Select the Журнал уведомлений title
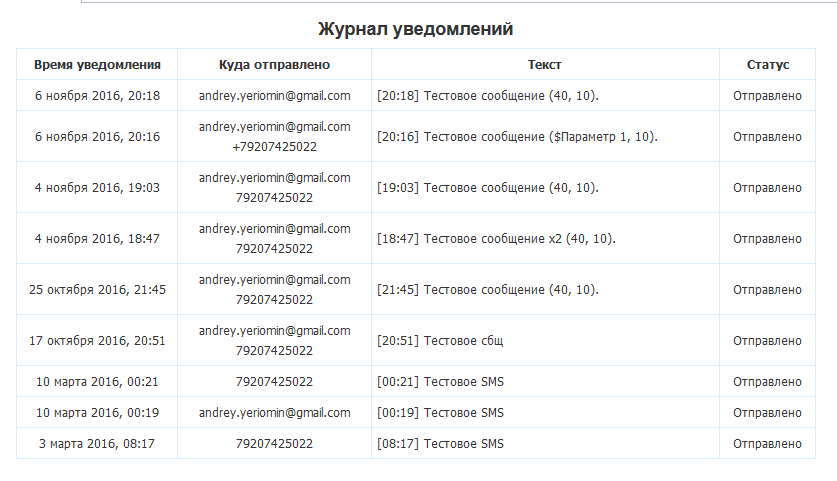 [x=415, y=29]
